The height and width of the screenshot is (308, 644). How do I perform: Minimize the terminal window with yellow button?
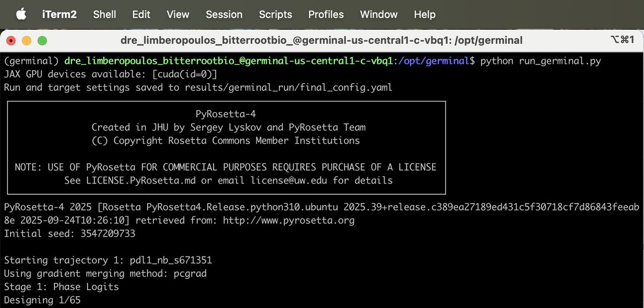tap(27, 40)
